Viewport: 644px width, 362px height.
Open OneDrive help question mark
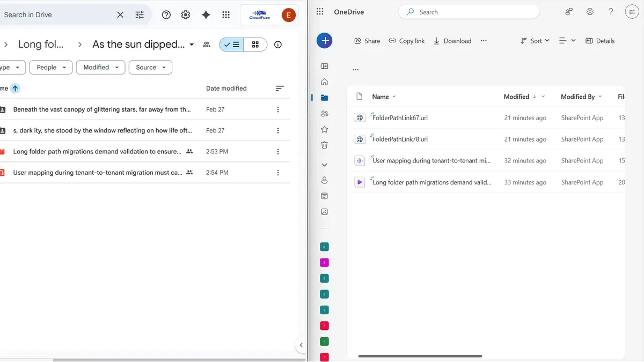click(611, 12)
